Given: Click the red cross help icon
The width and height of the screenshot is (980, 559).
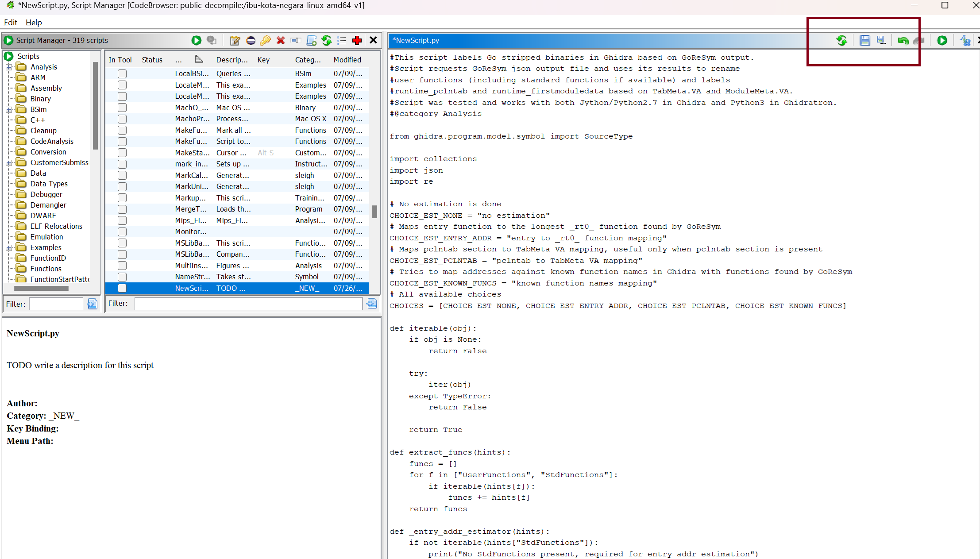Looking at the screenshot, I should [357, 40].
